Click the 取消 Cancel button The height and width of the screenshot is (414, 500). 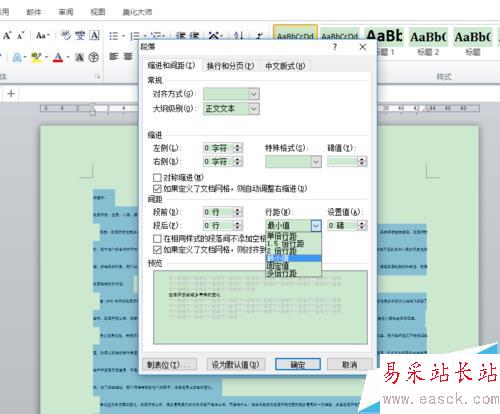349,364
